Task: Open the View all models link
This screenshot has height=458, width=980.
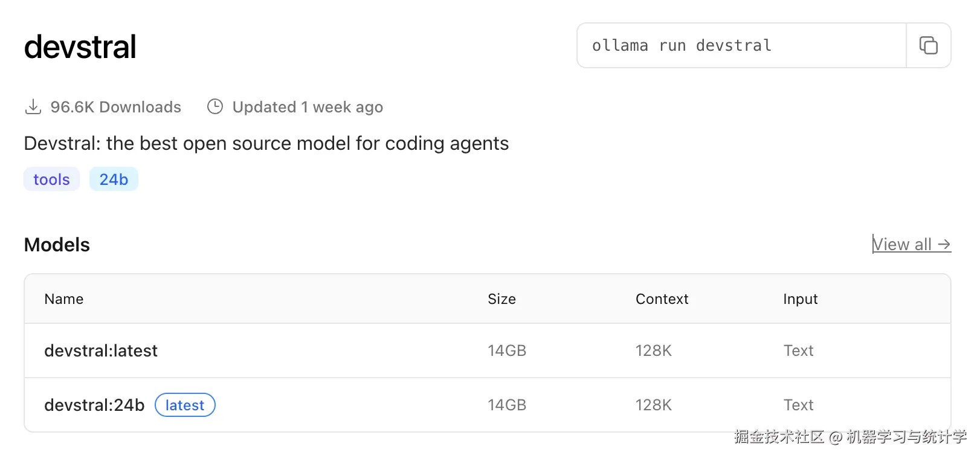Action: (902, 245)
